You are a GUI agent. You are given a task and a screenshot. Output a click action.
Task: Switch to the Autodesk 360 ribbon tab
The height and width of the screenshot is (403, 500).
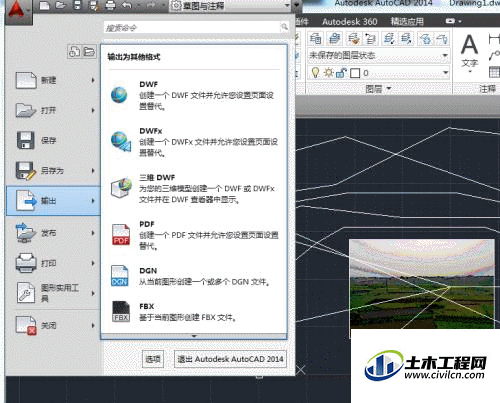click(350, 22)
